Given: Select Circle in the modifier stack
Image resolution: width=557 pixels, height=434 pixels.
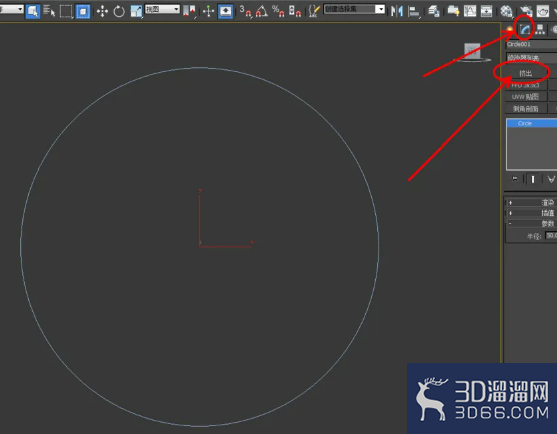Looking at the screenshot, I should point(532,123).
